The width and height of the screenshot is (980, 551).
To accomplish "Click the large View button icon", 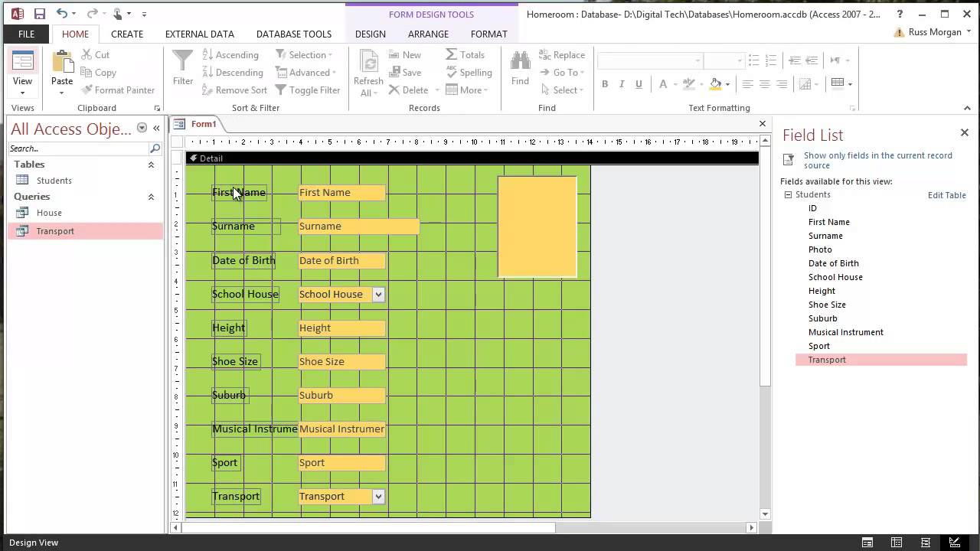I will [23, 61].
